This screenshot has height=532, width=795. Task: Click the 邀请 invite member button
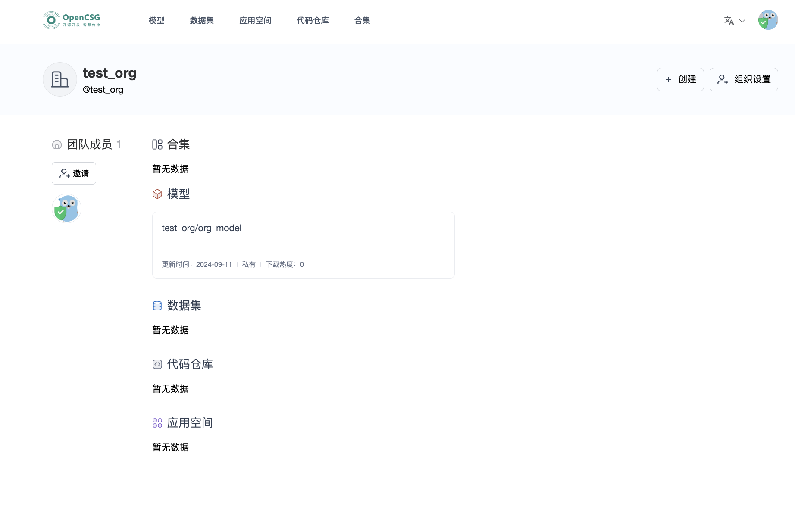pos(74,173)
